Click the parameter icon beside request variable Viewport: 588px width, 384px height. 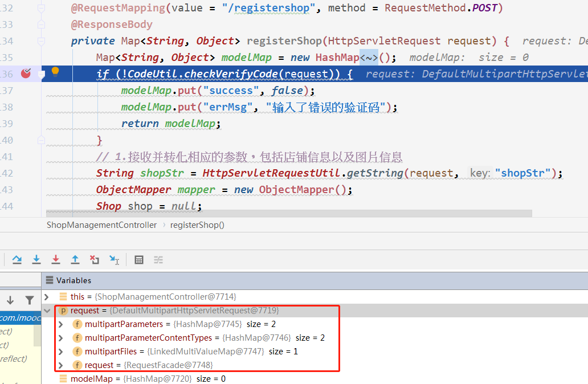click(x=63, y=311)
